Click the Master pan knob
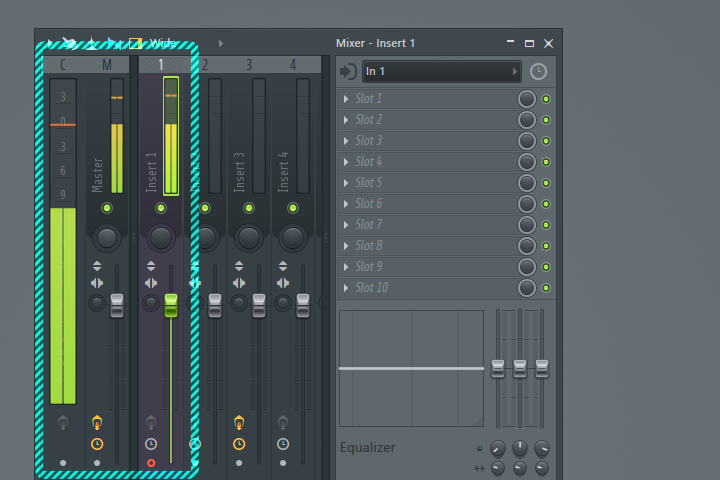720x480 pixels. click(x=107, y=237)
